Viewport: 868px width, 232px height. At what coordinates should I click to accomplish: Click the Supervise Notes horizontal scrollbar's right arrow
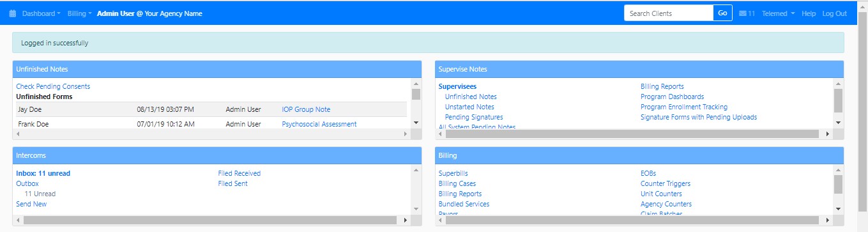(828, 134)
